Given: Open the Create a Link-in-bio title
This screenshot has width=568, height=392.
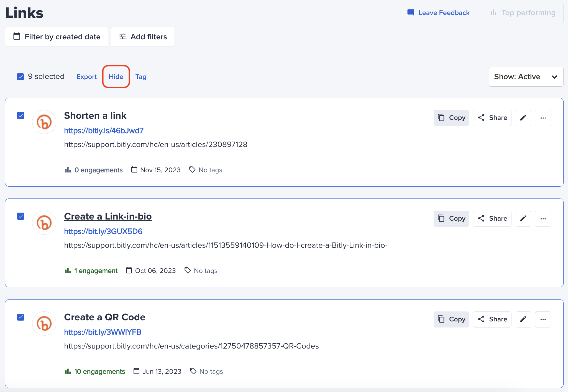Looking at the screenshot, I should (x=108, y=216).
